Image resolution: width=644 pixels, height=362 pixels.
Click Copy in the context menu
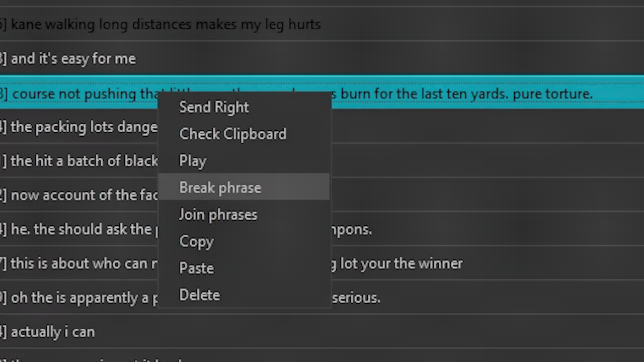196,241
